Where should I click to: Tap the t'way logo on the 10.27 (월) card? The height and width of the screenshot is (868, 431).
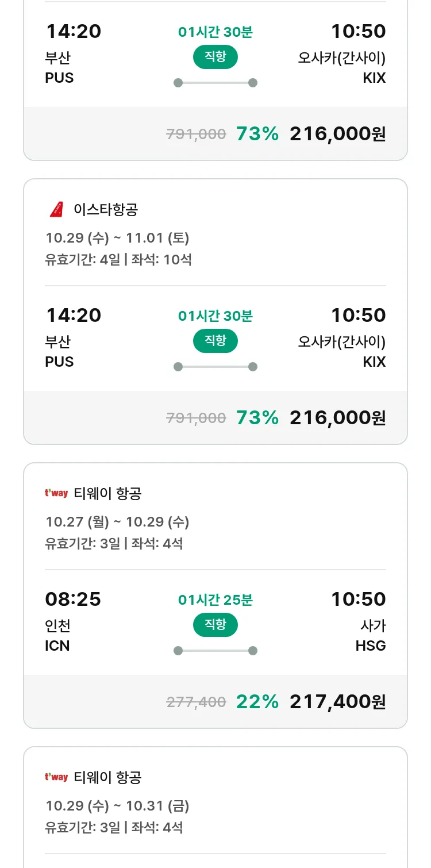(x=56, y=493)
